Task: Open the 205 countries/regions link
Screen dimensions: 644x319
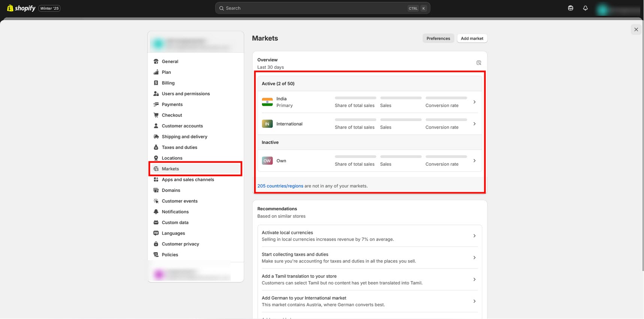Action: pyautogui.click(x=280, y=186)
